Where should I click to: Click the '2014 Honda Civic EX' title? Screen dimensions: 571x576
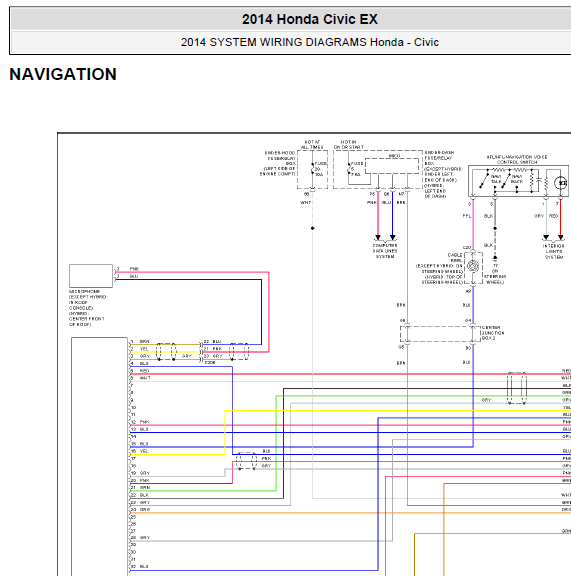pyautogui.click(x=309, y=19)
